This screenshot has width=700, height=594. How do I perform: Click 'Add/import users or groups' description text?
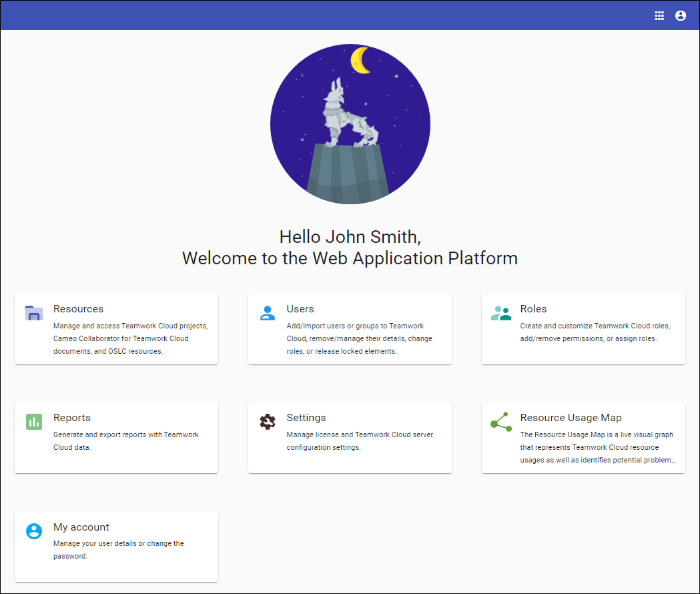click(x=360, y=338)
